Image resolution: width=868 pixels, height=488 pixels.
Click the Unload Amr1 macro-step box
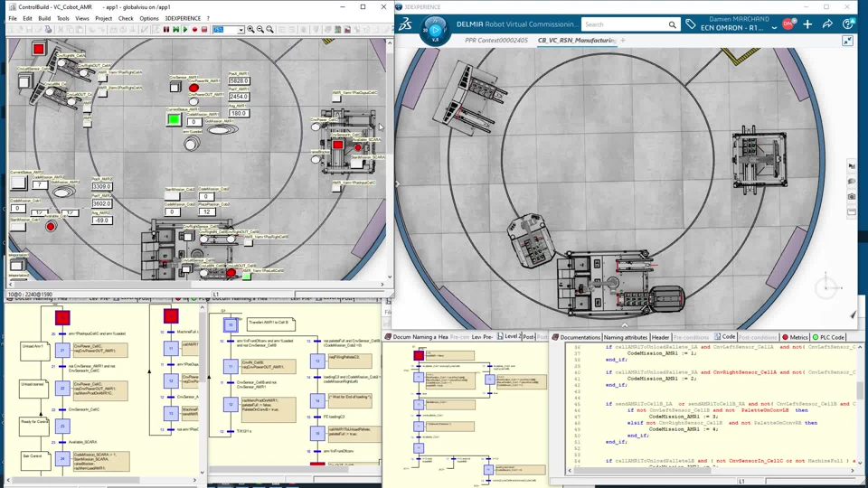(x=34, y=352)
